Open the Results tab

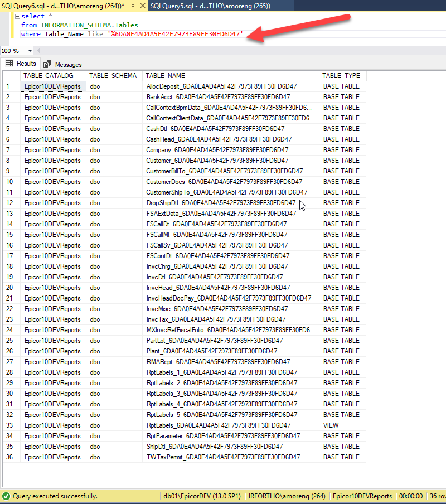tap(21, 64)
